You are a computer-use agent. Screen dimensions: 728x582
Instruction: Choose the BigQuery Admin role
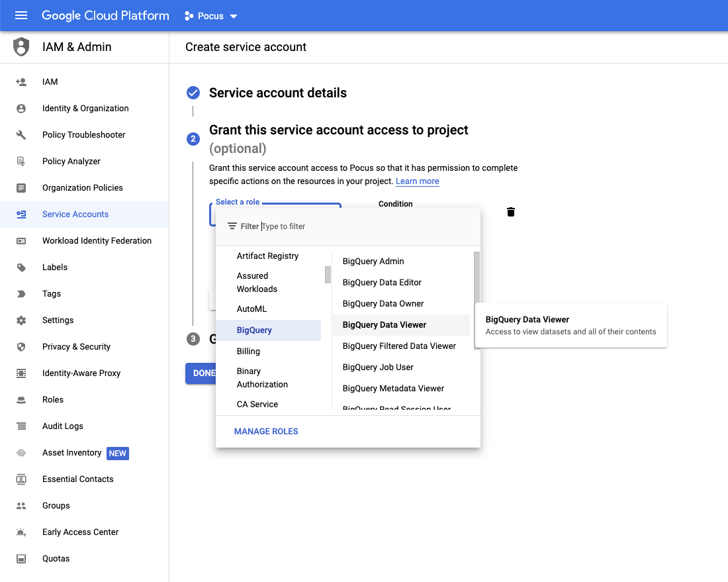(x=401, y=261)
